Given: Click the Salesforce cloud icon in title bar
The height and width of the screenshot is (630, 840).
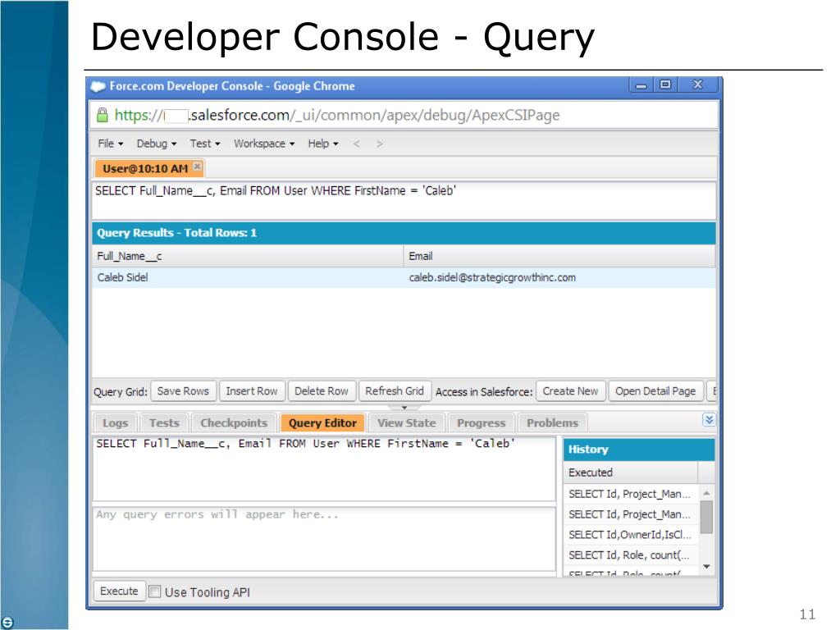Looking at the screenshot, I should 98,86.
